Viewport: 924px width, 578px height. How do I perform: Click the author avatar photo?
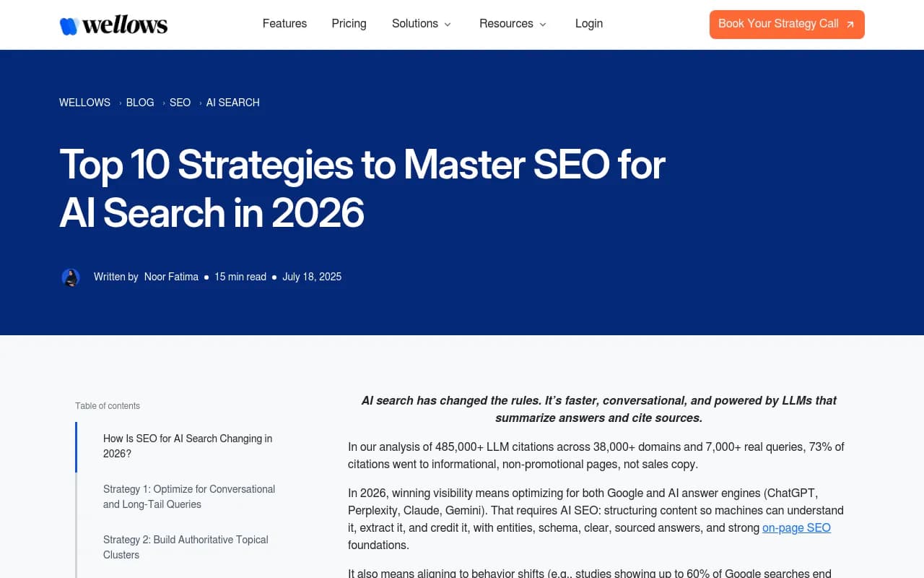point(71,277)
